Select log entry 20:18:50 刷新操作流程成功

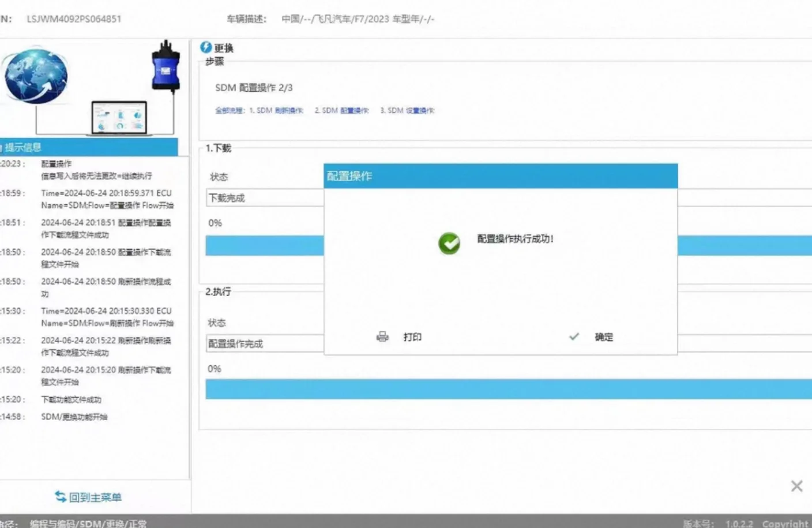click(x=106, y=287)
